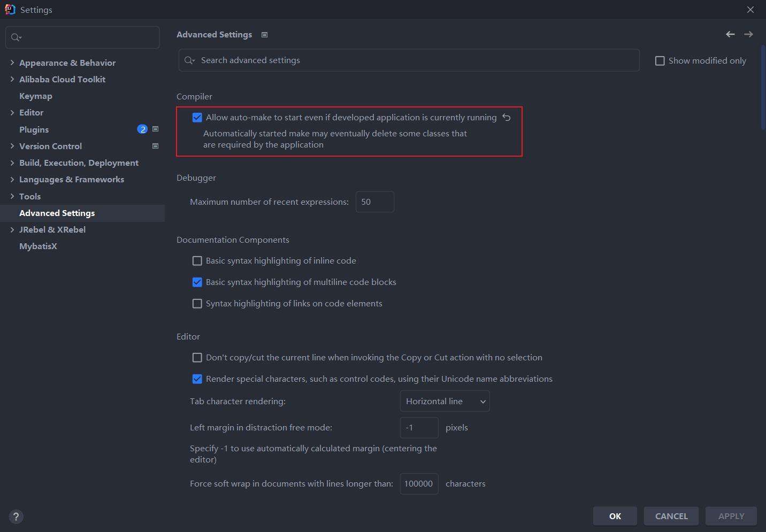Image resolution: width=766 pixels, height=532 pixels.
Task: Click the settings icon beside Advanced Settings header
Action: pos(264,34)
